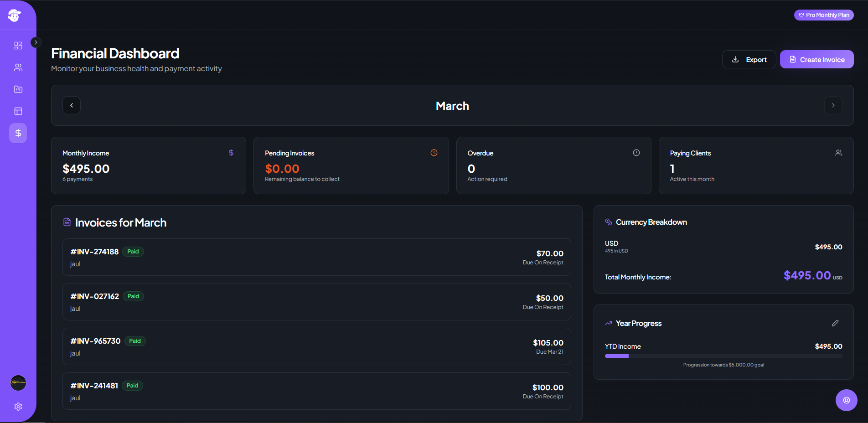
Task: Click the clock icon on Pending Invoices card
Action: click(434, 153)
